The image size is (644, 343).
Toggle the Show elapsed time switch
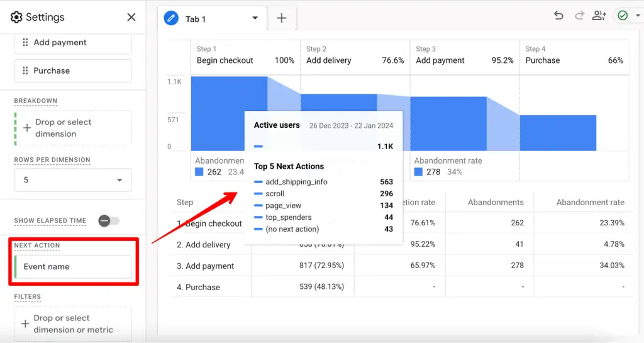[x=109, y=221]
